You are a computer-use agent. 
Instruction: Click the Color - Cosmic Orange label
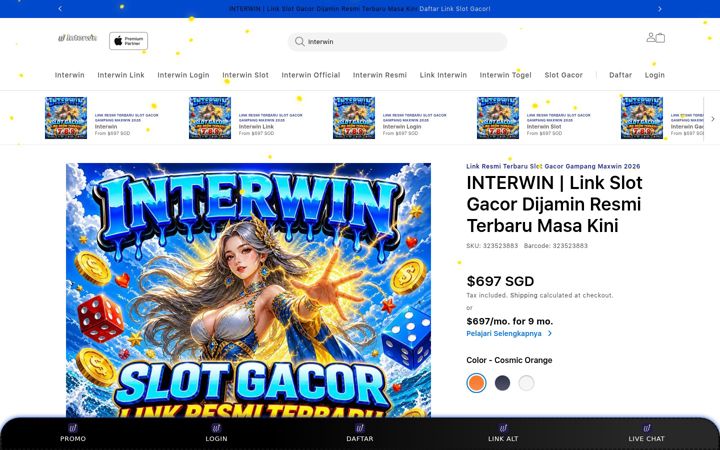pyautogui.click(x=509, y=360)
